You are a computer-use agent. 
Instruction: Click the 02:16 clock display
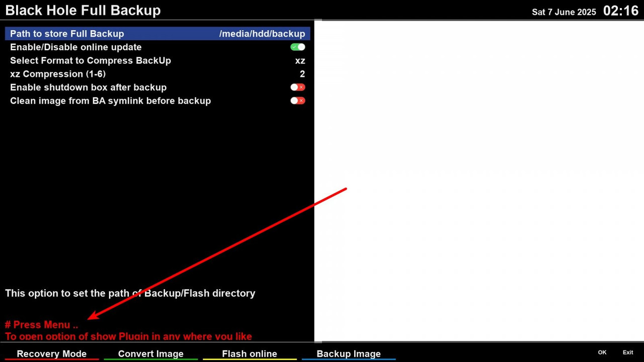[x=621, y=11]
